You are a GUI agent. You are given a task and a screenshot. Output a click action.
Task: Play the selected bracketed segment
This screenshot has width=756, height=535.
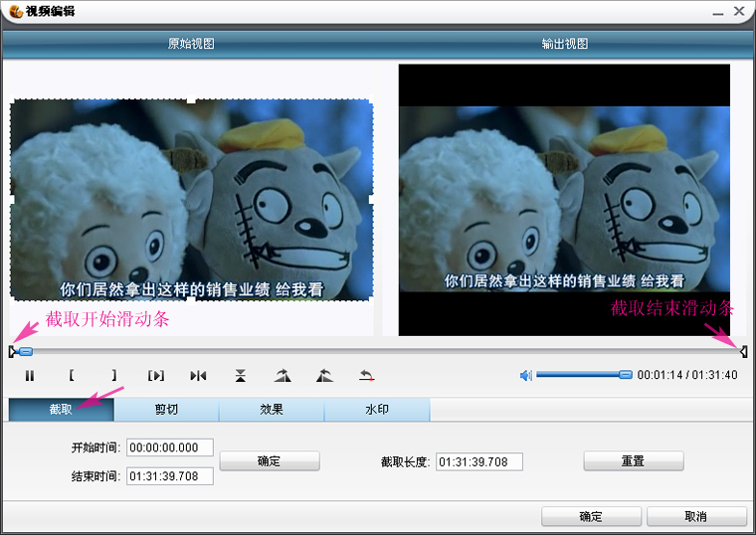156,376
